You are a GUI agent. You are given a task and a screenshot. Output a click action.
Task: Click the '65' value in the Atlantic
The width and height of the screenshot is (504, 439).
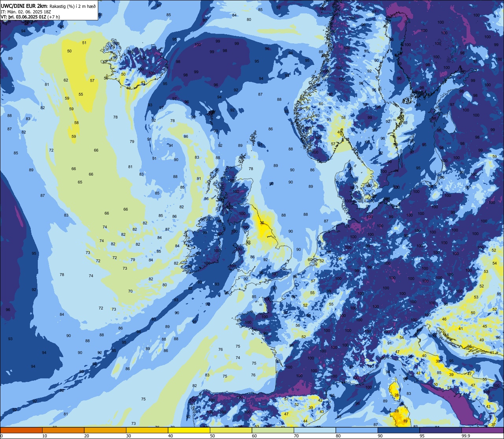click(x=80, y=182)
